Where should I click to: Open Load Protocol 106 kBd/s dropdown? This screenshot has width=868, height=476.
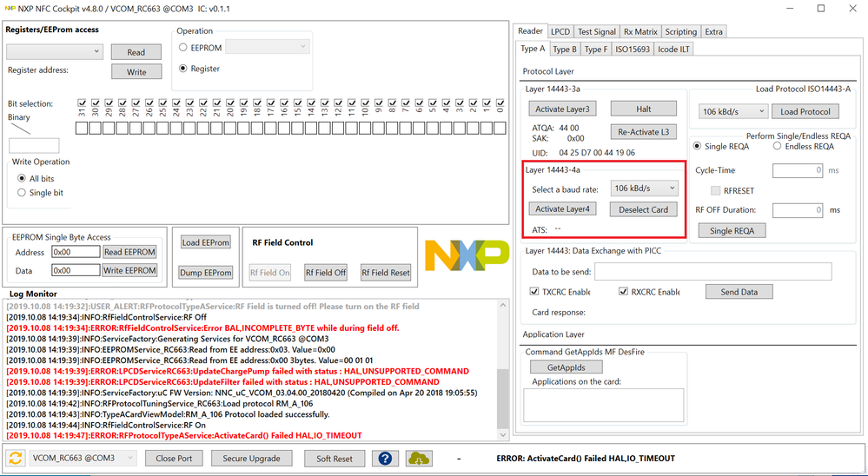pyautogui.click(x=732, y=111)
